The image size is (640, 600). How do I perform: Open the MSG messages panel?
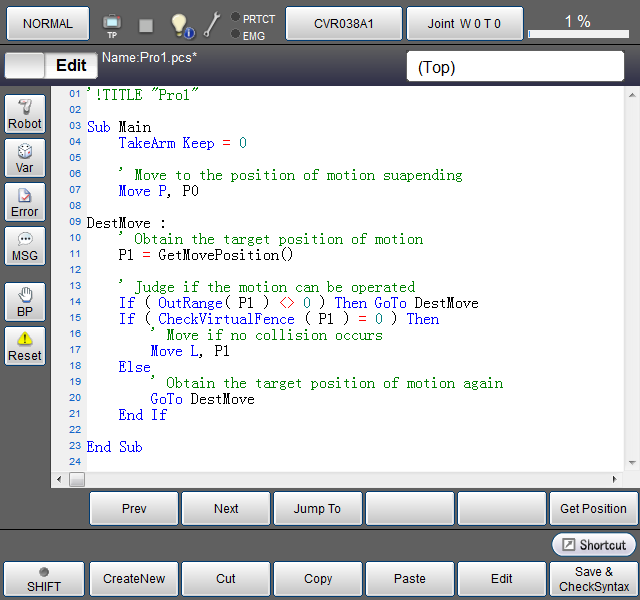coord(25,246)
